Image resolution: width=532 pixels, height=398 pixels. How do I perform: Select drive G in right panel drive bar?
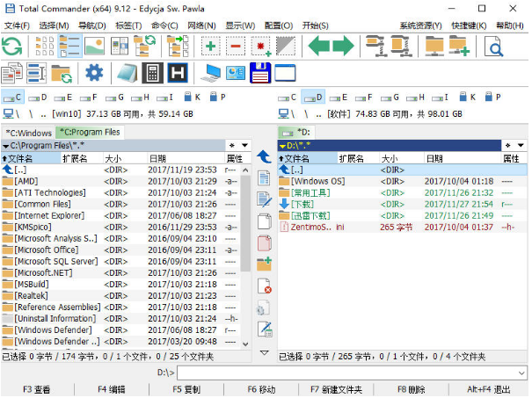(x=390, y=98)
